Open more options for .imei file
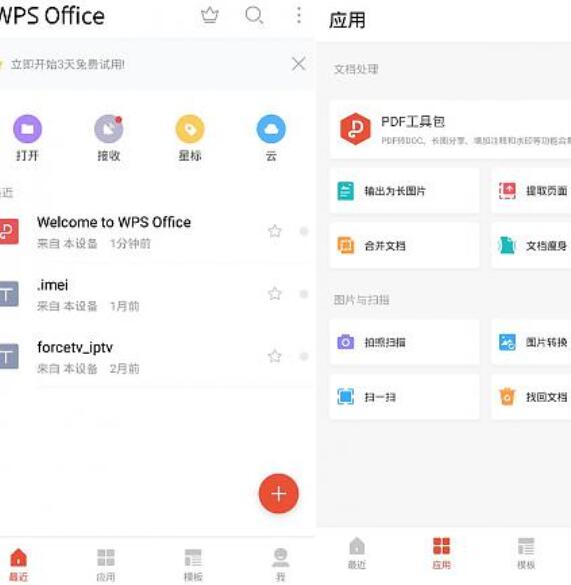This screenshot has height=585, width=571. coord(304,294)
